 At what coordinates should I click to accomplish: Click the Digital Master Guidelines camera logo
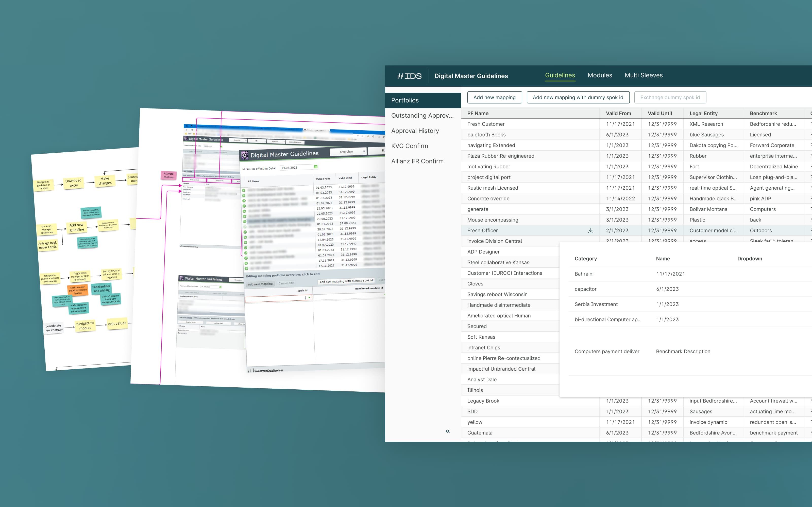click(246, 155)
